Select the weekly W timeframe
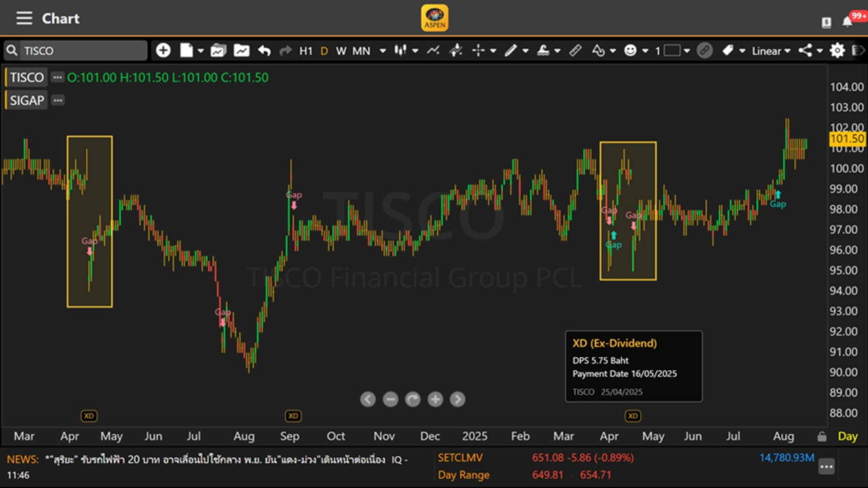The width and height of the screenshot is (868, 488). 341,51
